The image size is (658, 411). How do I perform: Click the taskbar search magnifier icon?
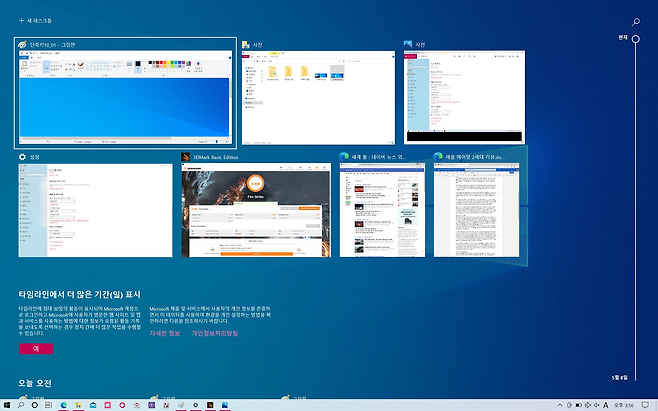(20, 404)
